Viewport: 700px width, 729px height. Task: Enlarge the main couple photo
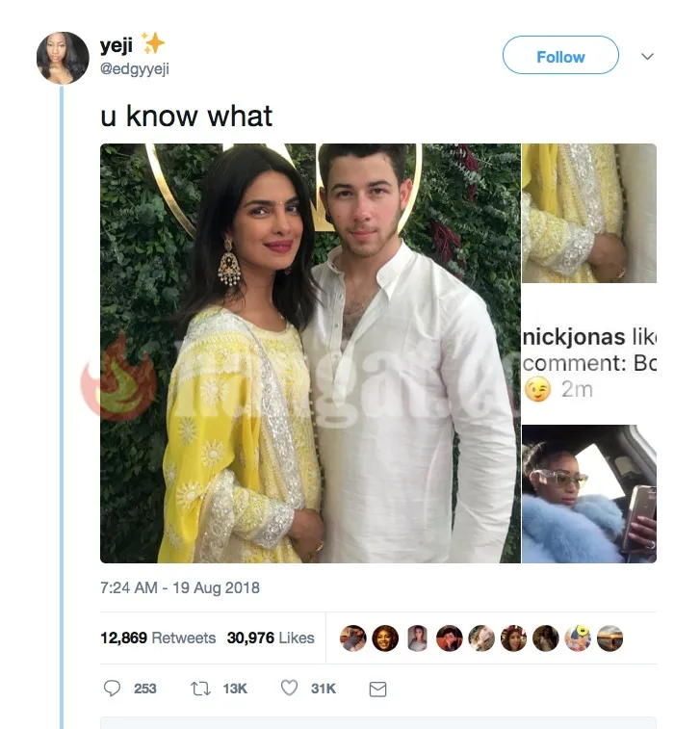tap(310, 353)
